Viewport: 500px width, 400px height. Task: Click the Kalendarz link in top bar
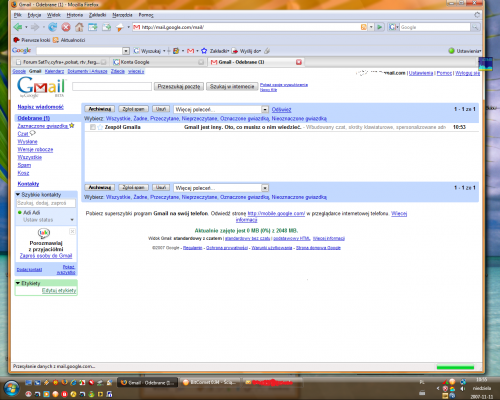[x=54, y=71]
